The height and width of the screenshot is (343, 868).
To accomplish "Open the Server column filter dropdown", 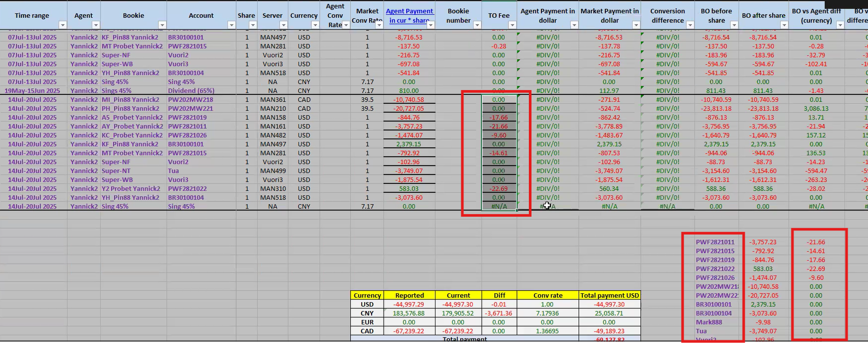I will coord(284,25).
